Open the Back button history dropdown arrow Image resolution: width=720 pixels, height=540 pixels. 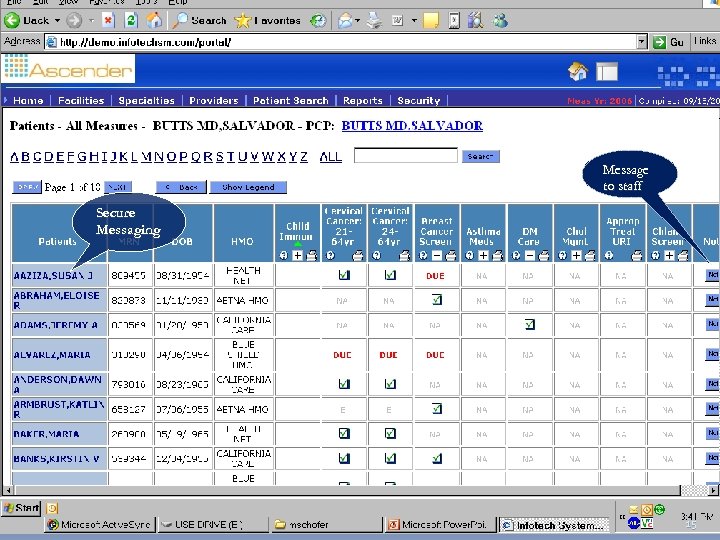pos(57,21)
